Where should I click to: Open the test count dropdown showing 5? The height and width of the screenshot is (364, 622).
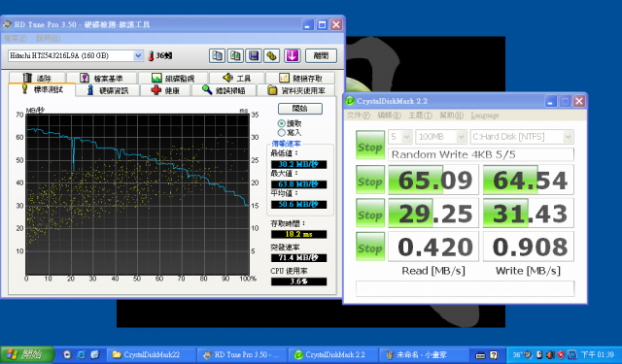tap(407, 137)
